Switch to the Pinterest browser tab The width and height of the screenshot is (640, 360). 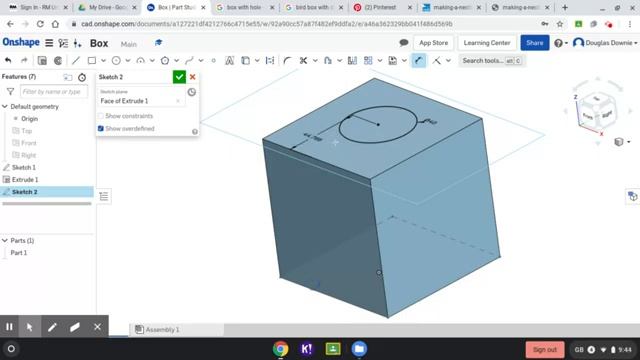(382, 7)
